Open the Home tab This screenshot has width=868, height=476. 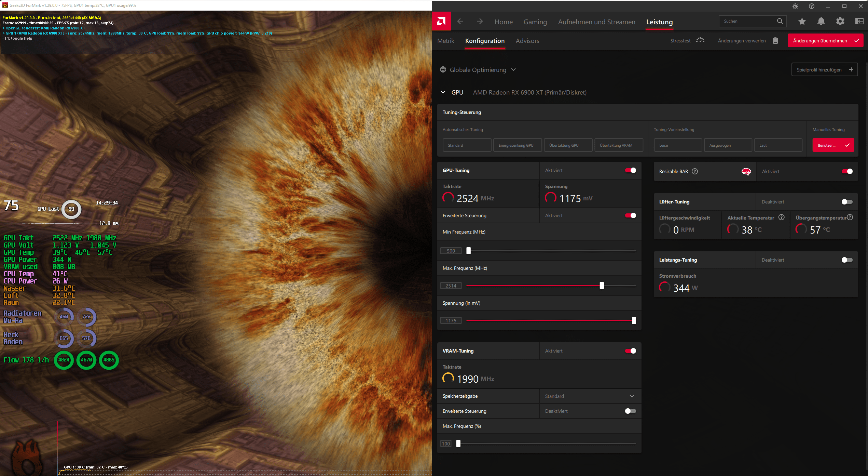tap(504, 22)
